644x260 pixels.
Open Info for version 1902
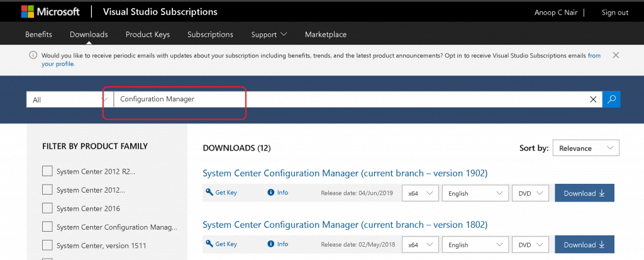pos(278,192)
